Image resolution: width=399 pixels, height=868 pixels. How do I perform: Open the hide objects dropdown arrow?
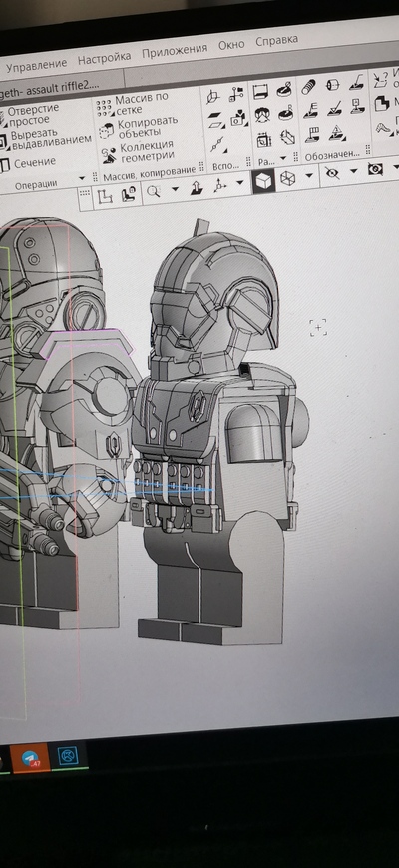tap(354, 170)
